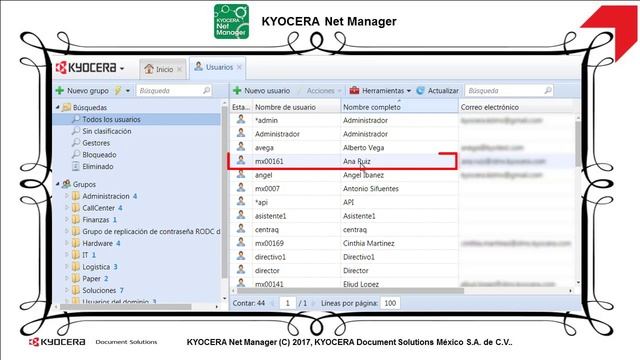Select the Alberto Vega name cell
The height and width of the screenshot is (360, 640).
pos(363,147)
